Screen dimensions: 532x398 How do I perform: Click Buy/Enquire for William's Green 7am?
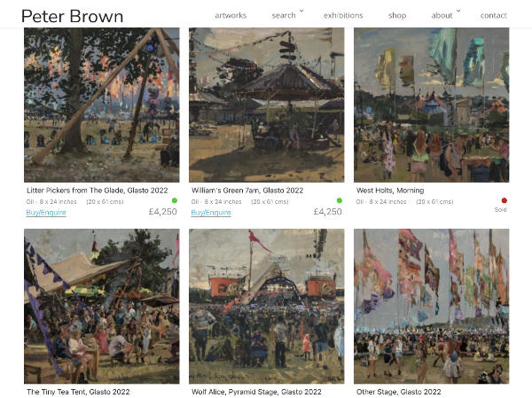point(211,213)
